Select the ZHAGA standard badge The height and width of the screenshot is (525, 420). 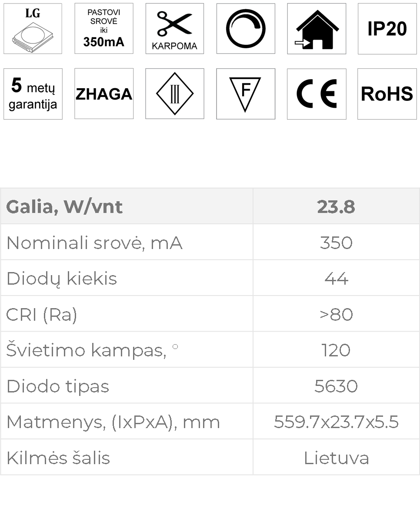(x=104, y=93)
